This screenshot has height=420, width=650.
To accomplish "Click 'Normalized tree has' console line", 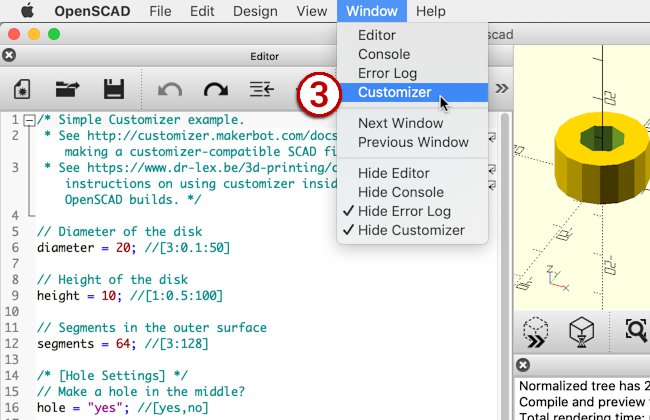I will (x=584, y=386).
